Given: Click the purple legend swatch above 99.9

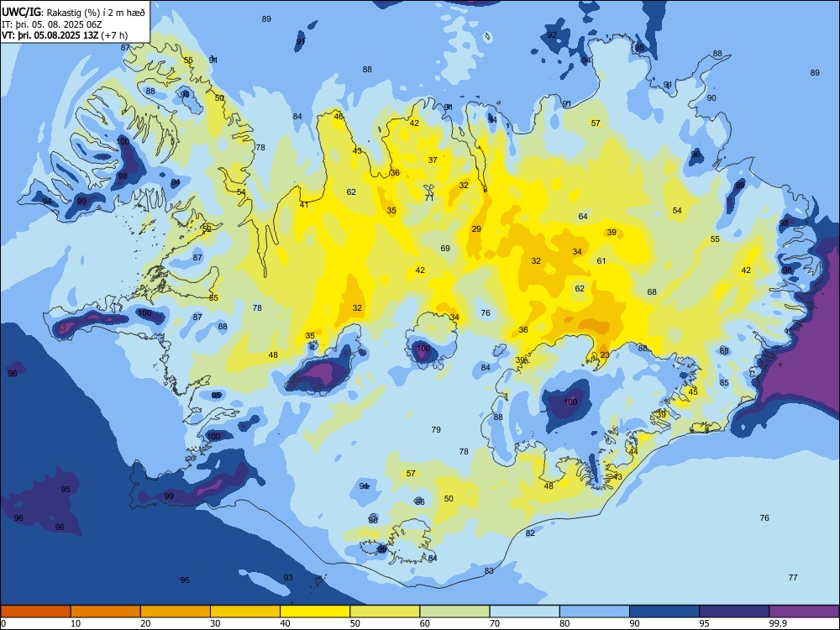Looking at the screenshot, I should pos(804,612).
